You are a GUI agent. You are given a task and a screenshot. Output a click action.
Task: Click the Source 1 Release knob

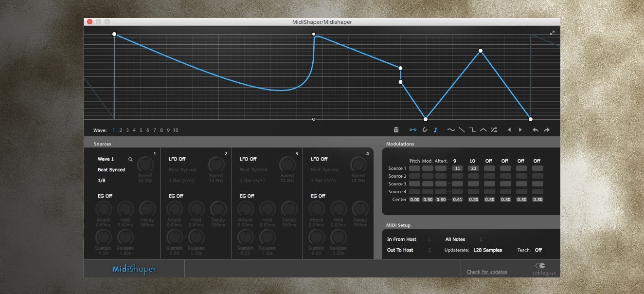point(125,237)
